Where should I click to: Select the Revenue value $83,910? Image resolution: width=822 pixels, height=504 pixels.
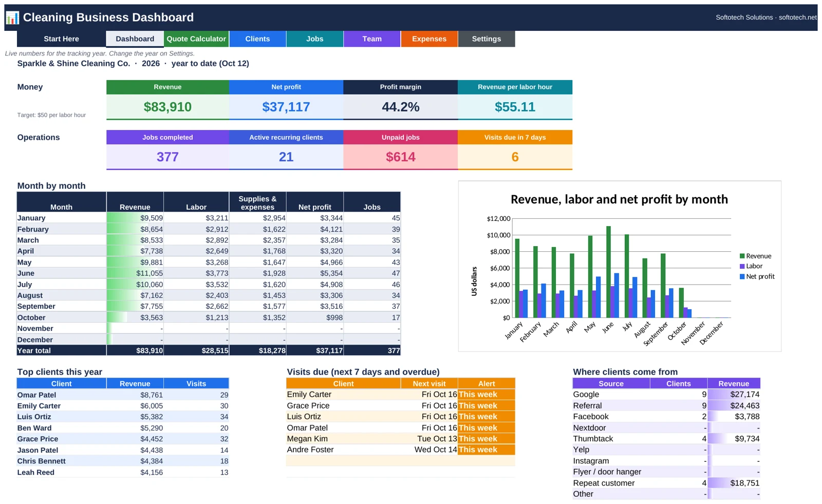(167, 107)
